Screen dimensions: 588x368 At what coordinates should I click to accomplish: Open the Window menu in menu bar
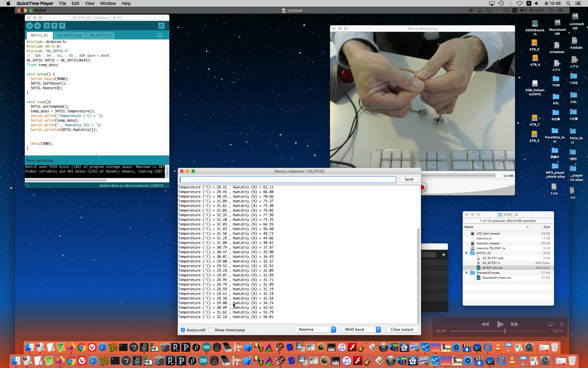click(x=108, y=3)
